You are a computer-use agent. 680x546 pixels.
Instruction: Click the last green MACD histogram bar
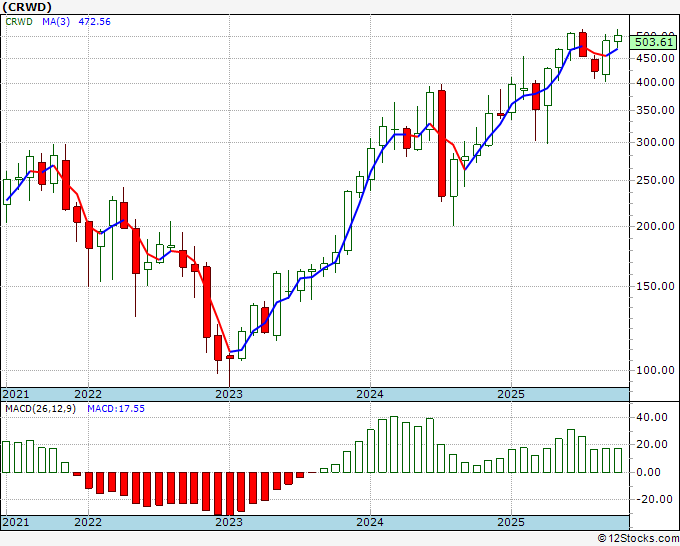(x=618, y=460)
